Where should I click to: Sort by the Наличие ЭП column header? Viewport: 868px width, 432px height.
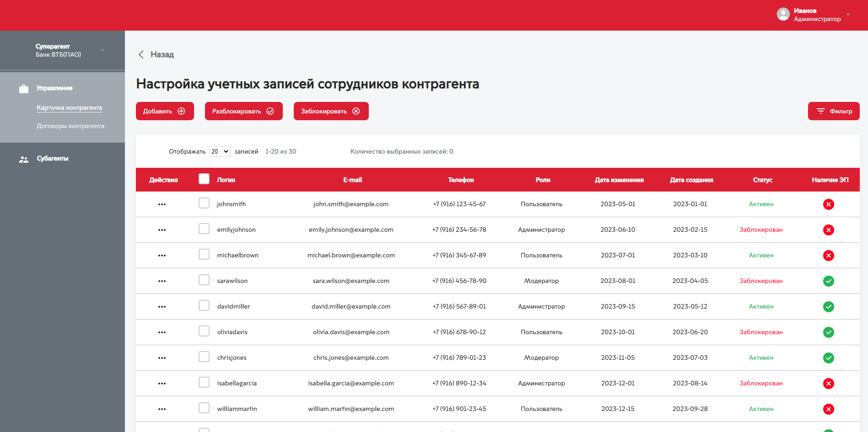(x=830, y=180)
